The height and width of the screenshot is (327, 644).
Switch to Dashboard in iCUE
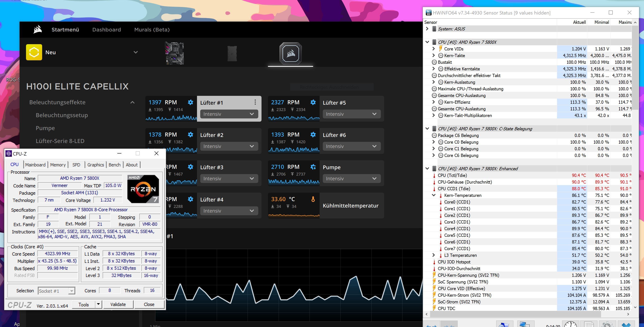106,29
